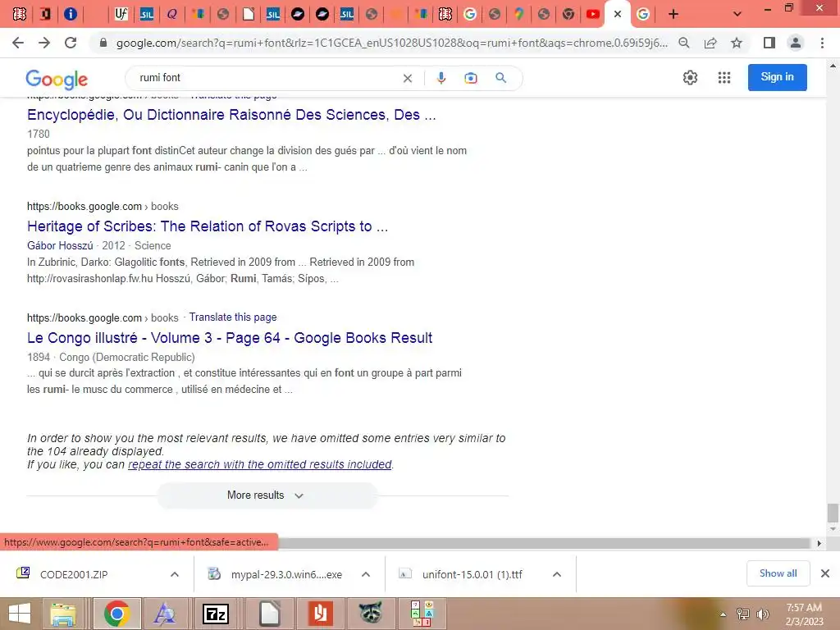Open the Chrome three-dot menu
Viewport: 840px width, 630px height.
point(822,43)
